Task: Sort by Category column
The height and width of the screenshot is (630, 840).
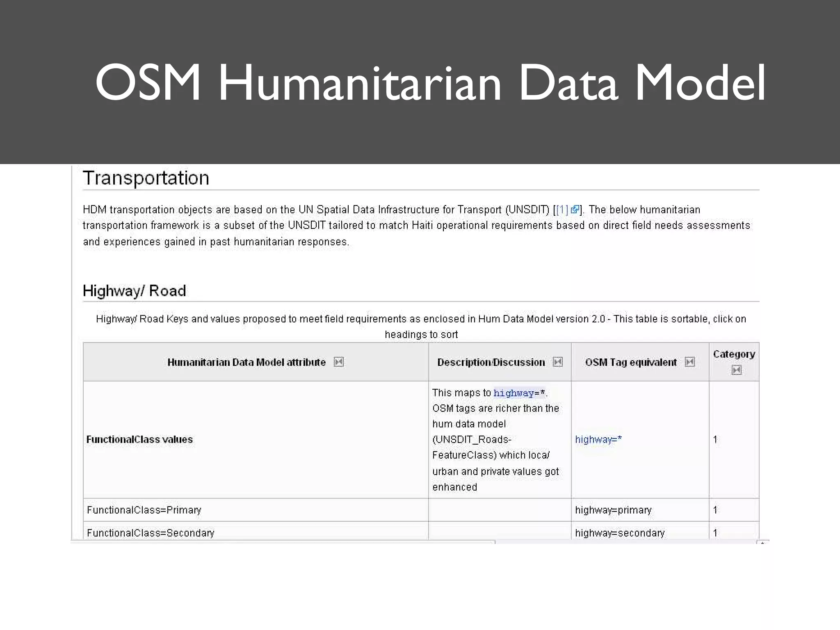Action: pyautogui.click(x=736, y=370)
